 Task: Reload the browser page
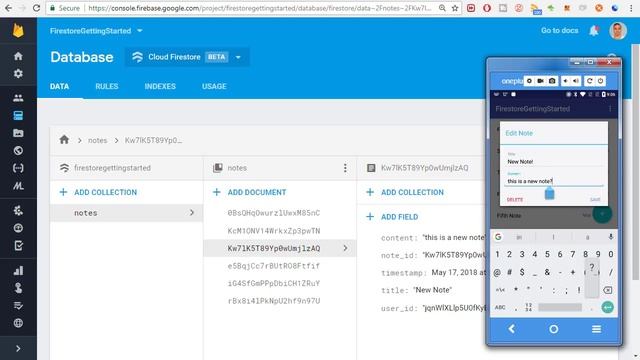(36, 8)
